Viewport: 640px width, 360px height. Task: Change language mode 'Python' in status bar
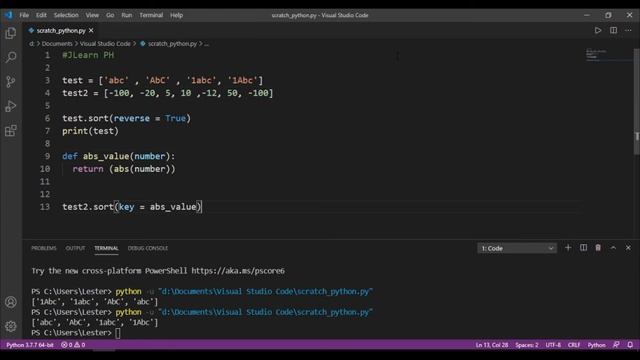click(x=596, y=345)
